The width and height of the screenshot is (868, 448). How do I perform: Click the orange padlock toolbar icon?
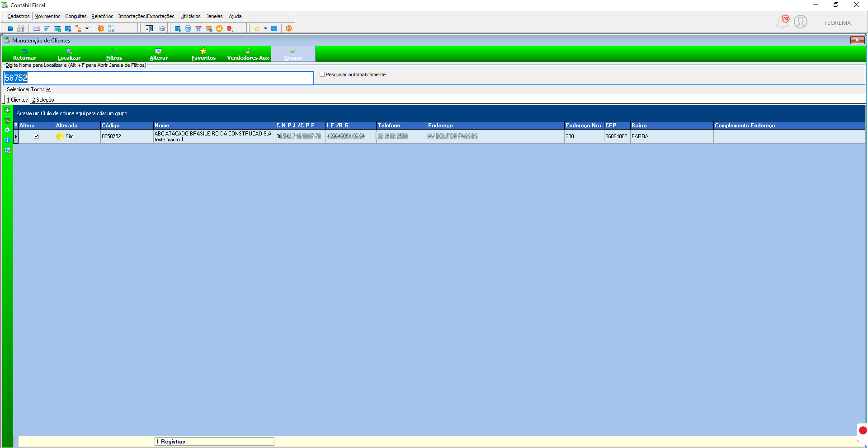(x=219, y=28)
